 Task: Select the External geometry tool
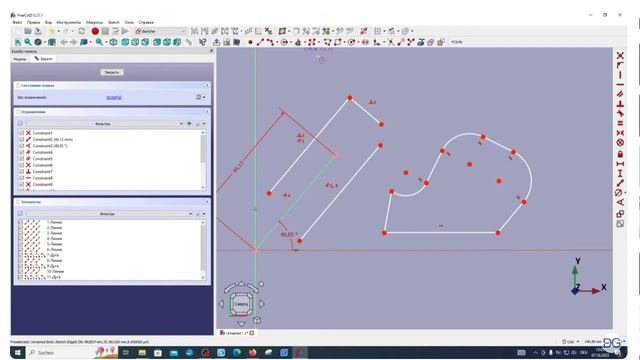[421, 42]
